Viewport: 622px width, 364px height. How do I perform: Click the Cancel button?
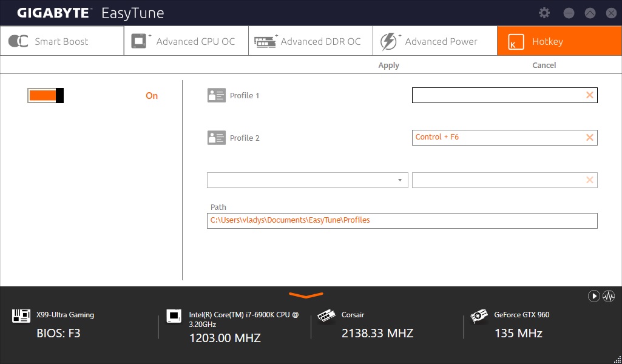pyautogui.click(x=544, y=65)
